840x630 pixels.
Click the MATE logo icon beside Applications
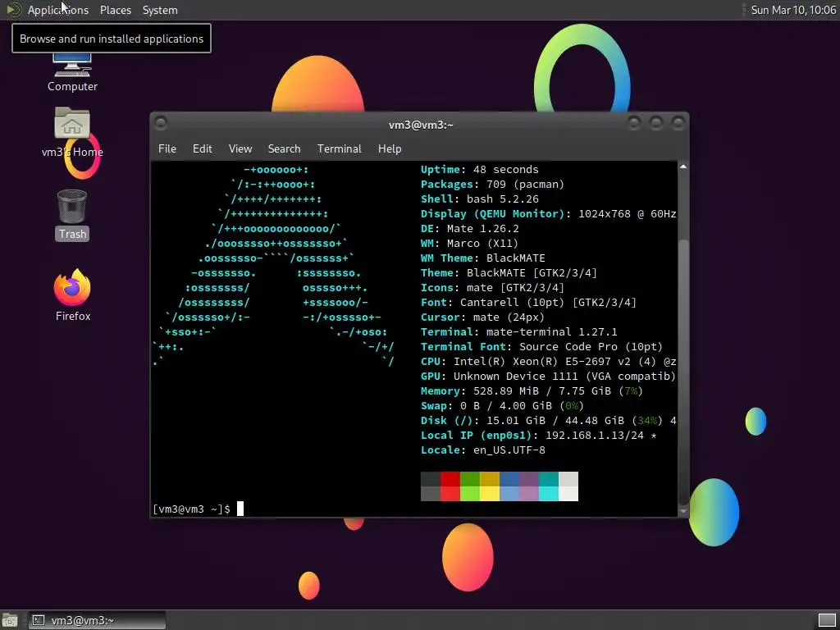[x=13, y=10]
